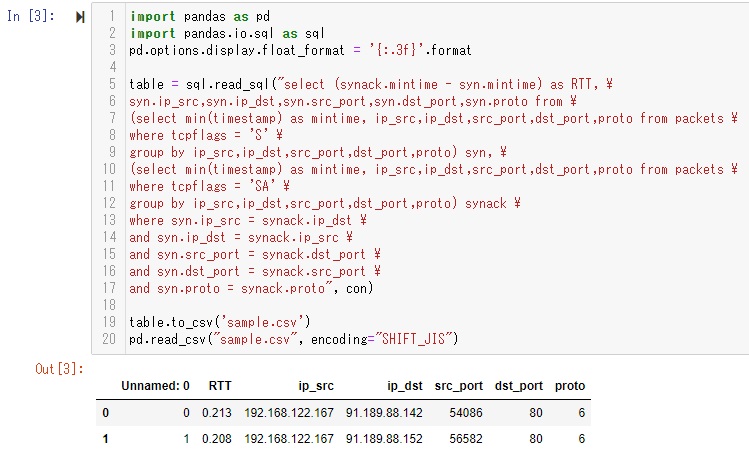This screenshot has height=462, width=749.
Task: Click the Out[3] output prompt label
Action: coord(60,369)
